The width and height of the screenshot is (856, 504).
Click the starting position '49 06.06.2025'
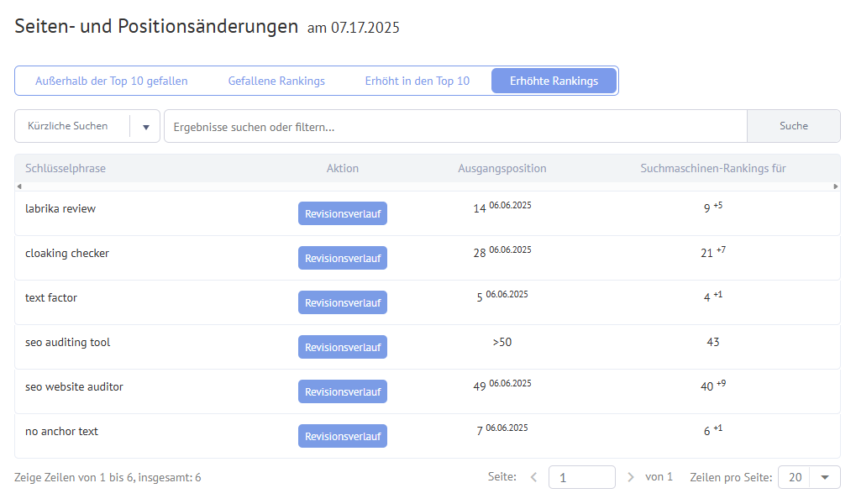click(x=502, y=386)
